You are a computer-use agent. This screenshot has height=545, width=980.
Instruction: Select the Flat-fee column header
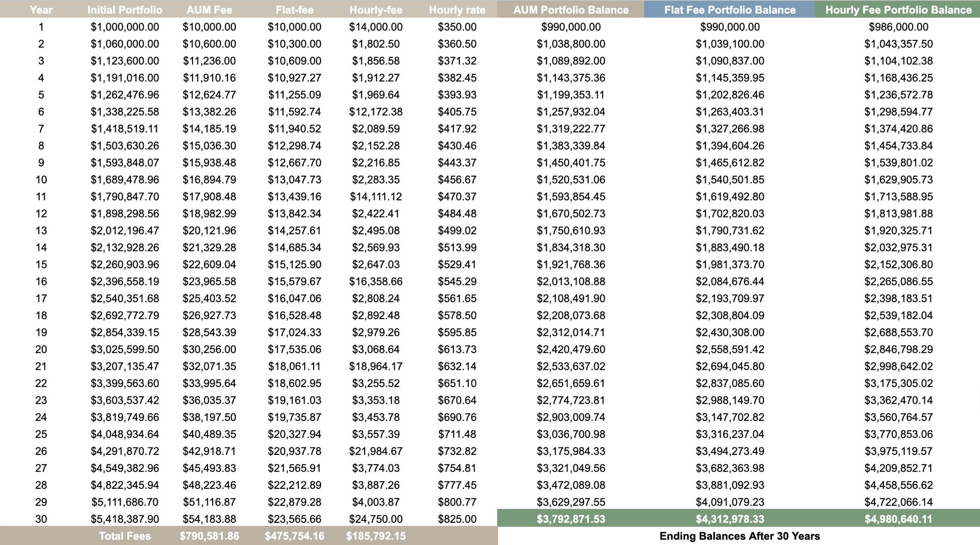[294, 10]
